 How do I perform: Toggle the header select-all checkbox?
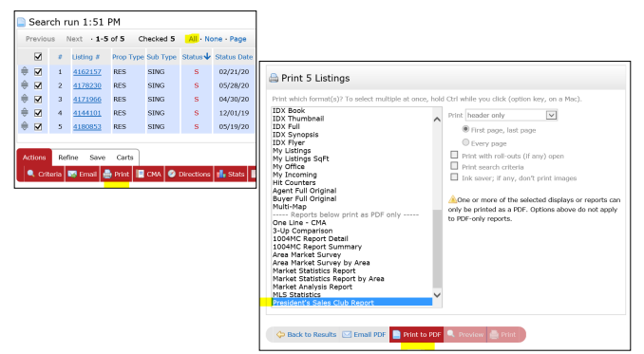pyautogui.click(x=38, y=56)
